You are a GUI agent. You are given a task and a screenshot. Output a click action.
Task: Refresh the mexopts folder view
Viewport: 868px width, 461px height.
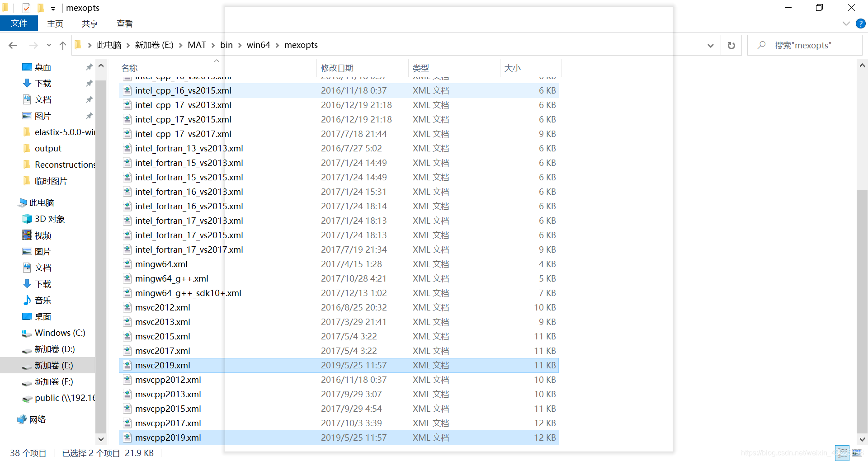(x=731, y=45)
